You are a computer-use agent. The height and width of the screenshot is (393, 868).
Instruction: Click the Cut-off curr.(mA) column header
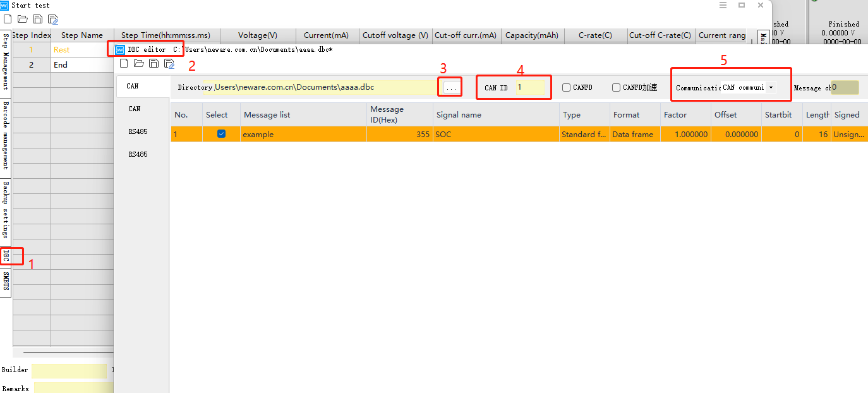point(467,35)
